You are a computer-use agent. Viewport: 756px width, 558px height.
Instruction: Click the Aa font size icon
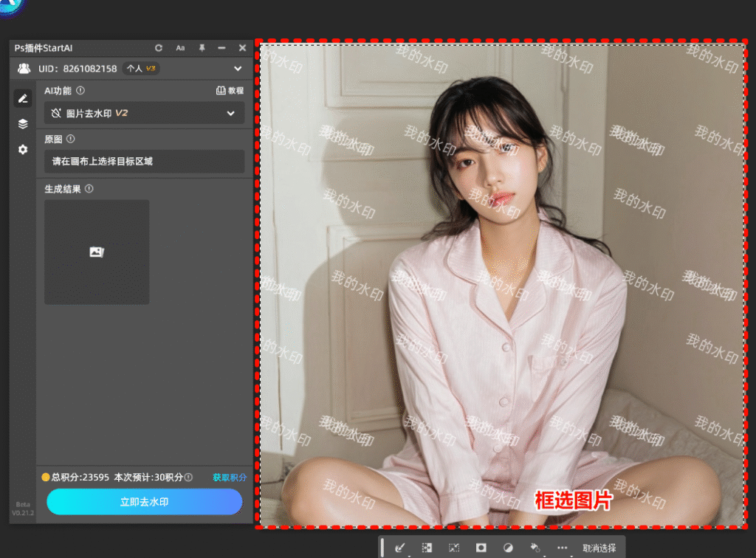tap(180, 48)
